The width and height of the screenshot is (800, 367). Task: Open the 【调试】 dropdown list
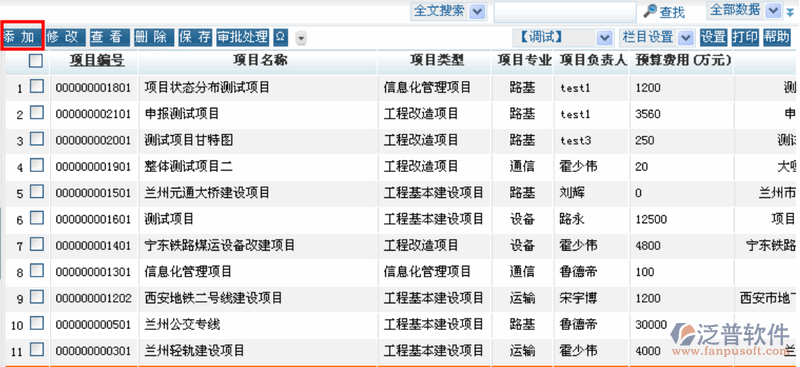(563, 37)
